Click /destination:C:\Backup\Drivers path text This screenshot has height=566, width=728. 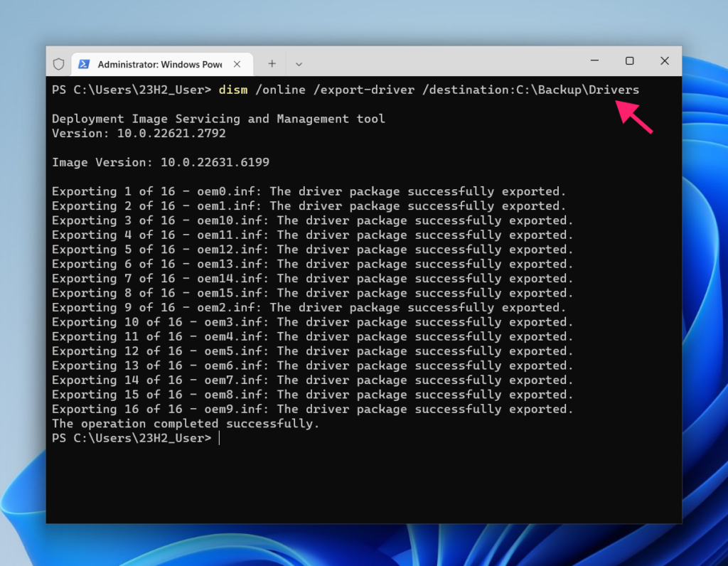[530, 90]
